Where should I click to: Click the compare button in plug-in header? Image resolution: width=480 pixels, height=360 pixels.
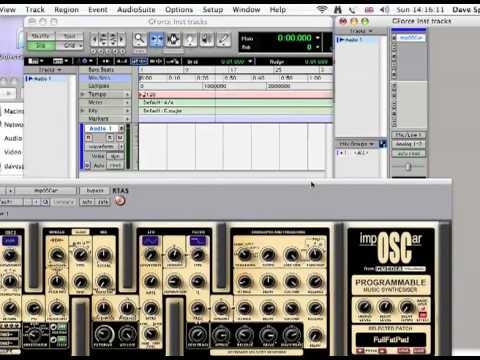[x=63, y=202]
